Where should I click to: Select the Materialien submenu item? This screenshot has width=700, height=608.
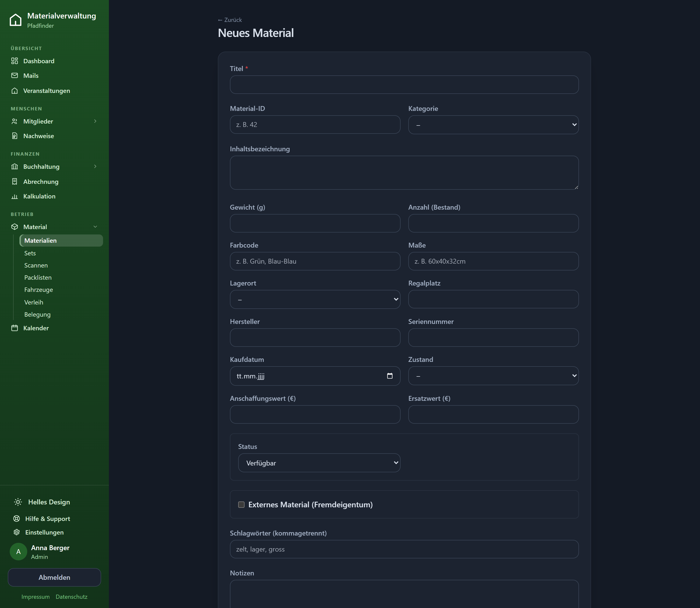click(61, 241)
